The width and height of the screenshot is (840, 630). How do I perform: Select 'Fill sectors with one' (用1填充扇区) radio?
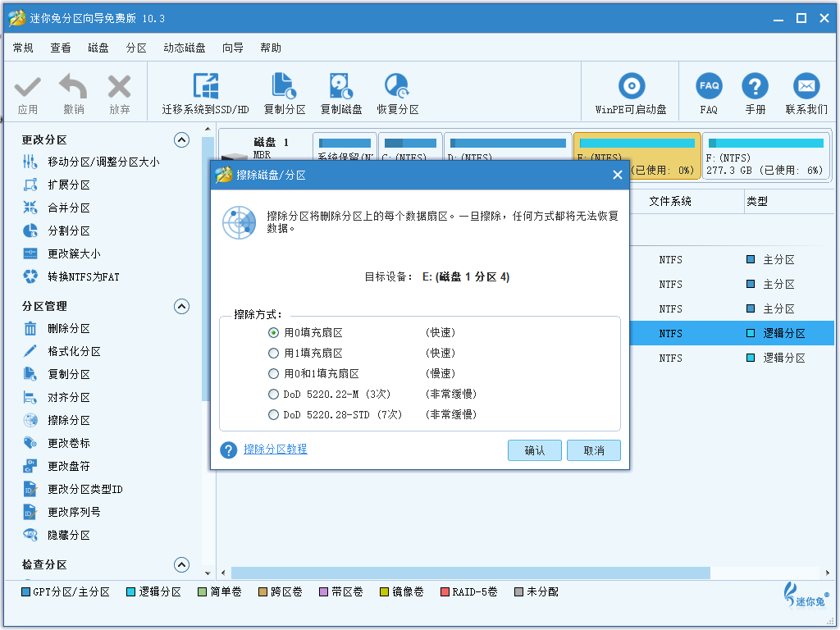(x=274, y=353)
